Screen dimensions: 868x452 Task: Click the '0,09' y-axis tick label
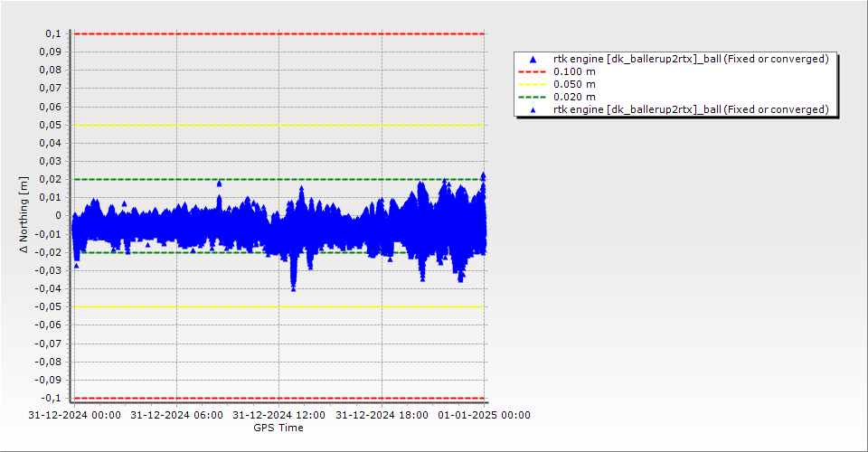point(51,52)
